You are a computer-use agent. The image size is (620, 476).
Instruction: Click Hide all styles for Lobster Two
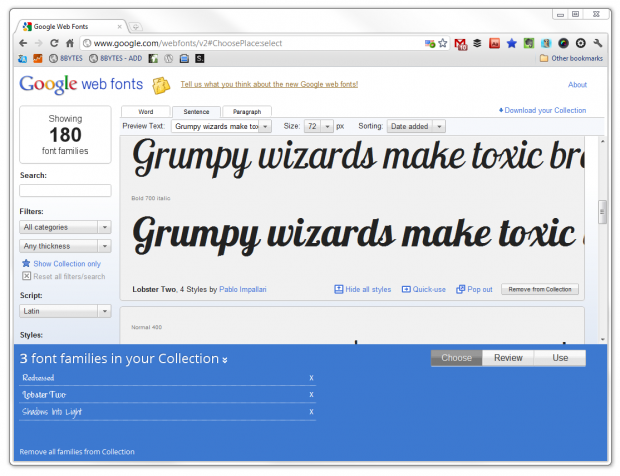(363, 289)
